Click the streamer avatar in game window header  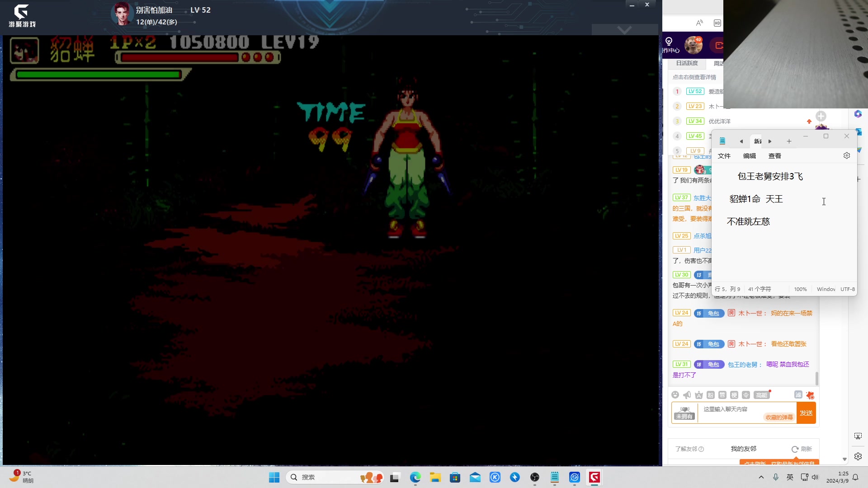click(122, 14)
